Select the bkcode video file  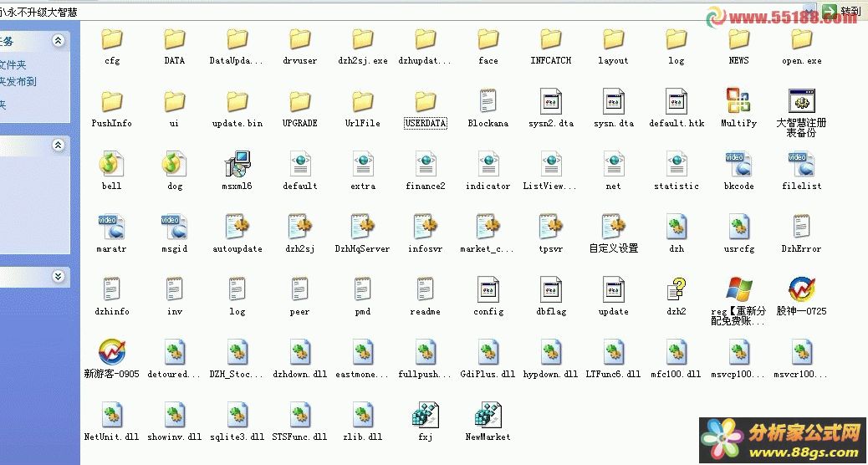point(738,172)
